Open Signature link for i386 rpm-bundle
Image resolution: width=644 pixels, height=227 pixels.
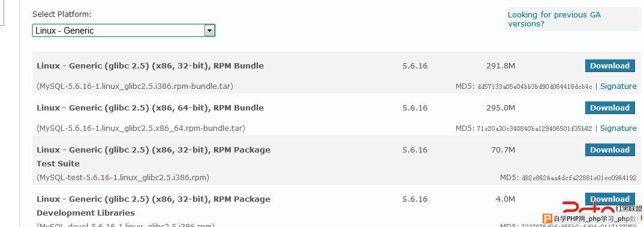(x=618, y=86)
